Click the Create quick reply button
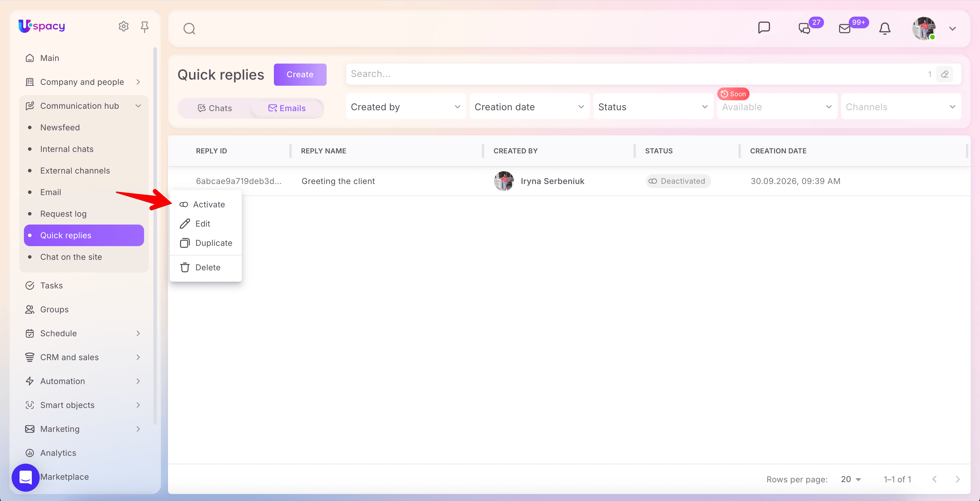This screenshot has height=501, width=980. [300, 75]
